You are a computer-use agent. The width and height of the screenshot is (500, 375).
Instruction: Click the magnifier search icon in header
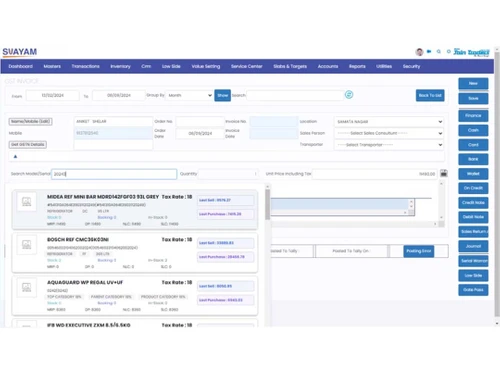click(439, 51)
